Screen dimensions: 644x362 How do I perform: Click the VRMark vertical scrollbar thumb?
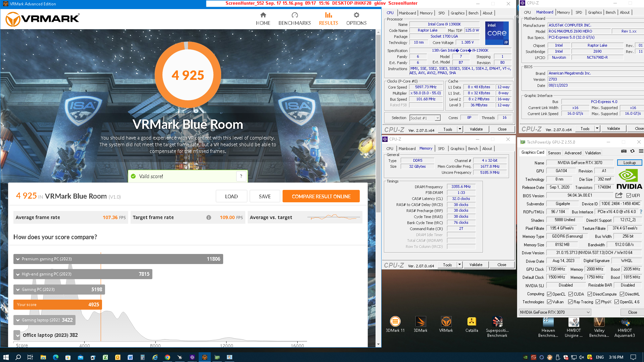coord(378,123)
